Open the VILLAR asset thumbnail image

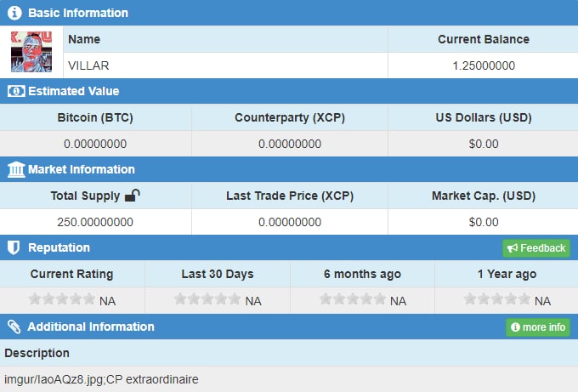31,52
